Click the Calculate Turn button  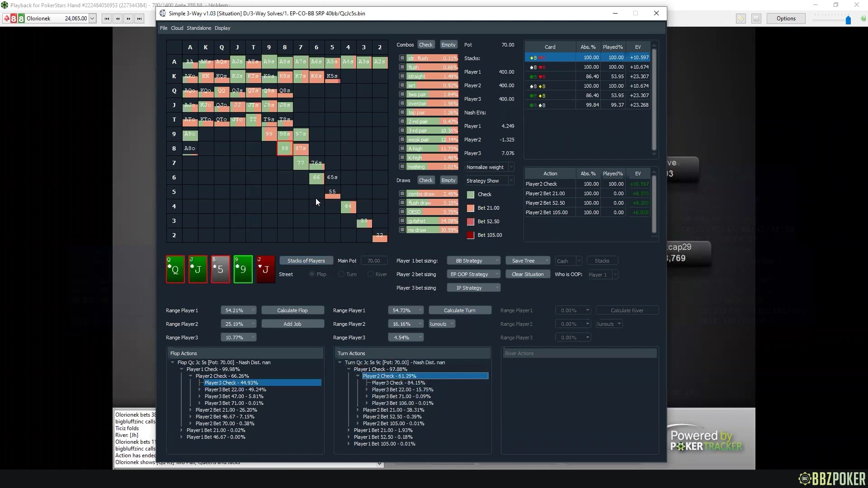click(x=459, y=310)
